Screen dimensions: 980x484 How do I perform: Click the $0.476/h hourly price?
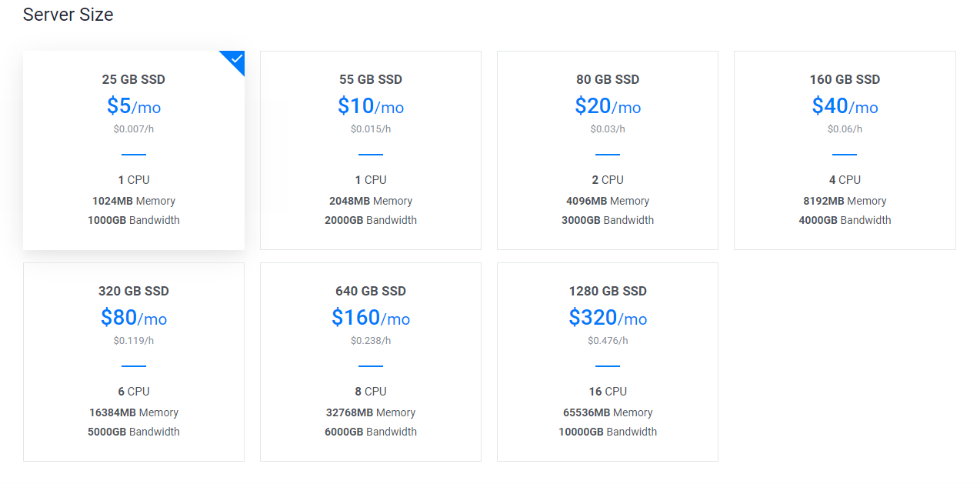point(608,340)
